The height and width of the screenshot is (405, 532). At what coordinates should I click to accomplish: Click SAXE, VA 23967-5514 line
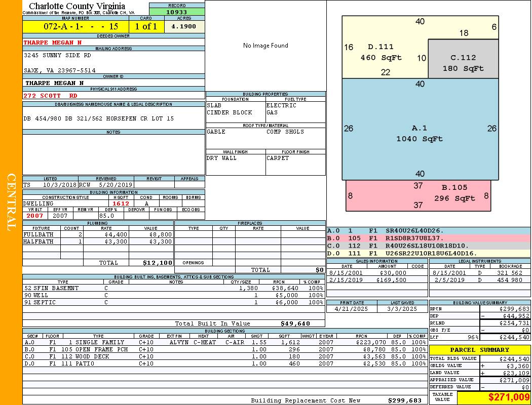click(60, 70)
